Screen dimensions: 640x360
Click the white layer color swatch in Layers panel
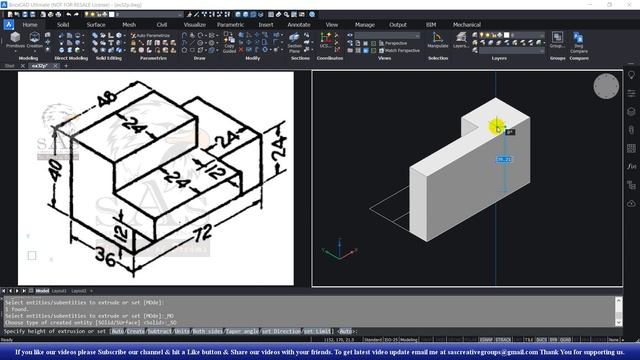[507, 35]
